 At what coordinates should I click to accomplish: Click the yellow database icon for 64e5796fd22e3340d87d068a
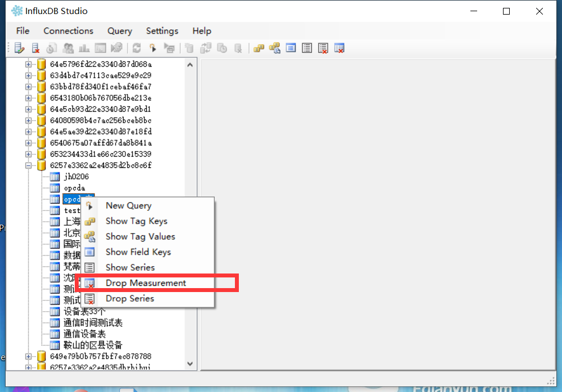42,64
